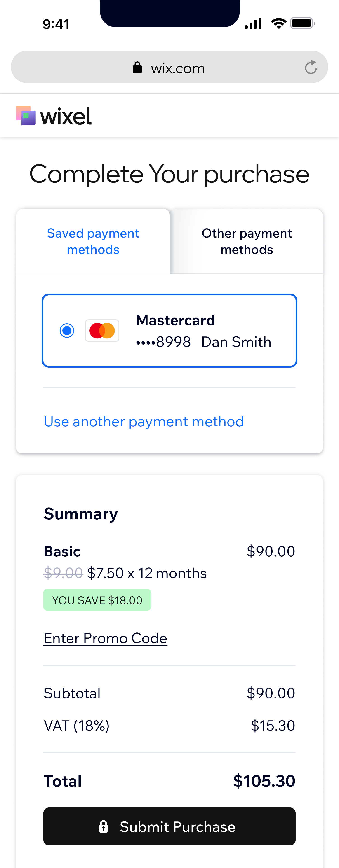Open Other payment methods tab
This screenshot has height=868, width=339.
247,241
